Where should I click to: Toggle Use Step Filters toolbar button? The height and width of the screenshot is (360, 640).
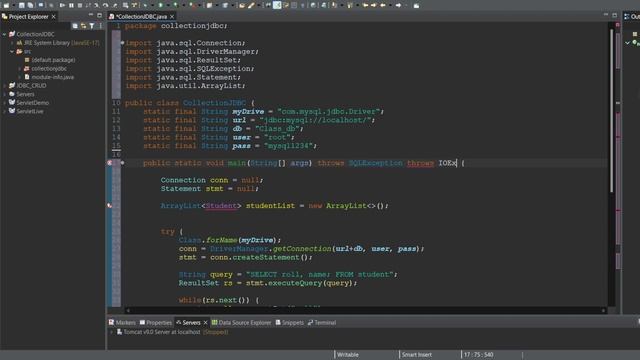pyautogui.click(x=134, y=5)
